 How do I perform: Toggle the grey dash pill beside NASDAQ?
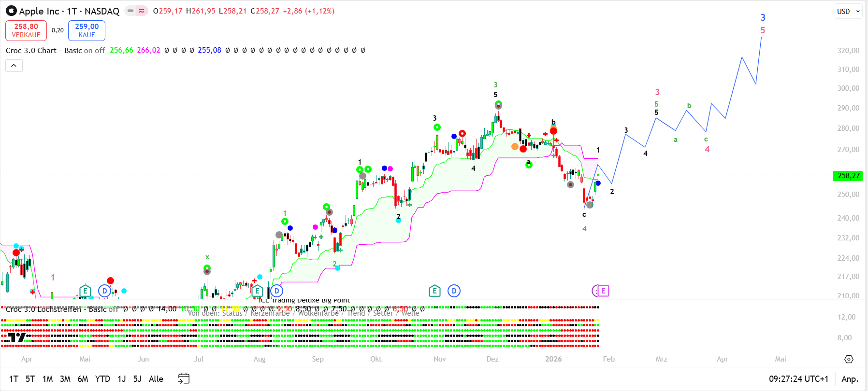pyautogui.click(x=130, y=11)
